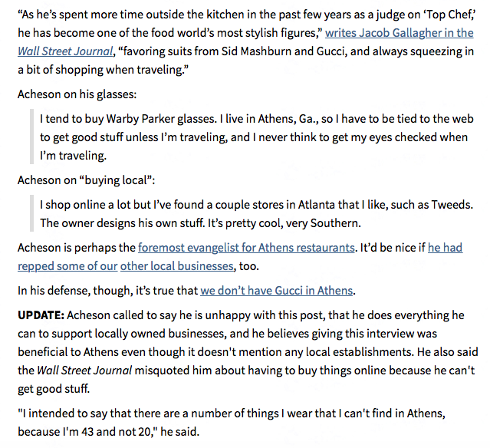490x448 pixels.
Task: Open the "other local businesses" link
Action: 177,266
